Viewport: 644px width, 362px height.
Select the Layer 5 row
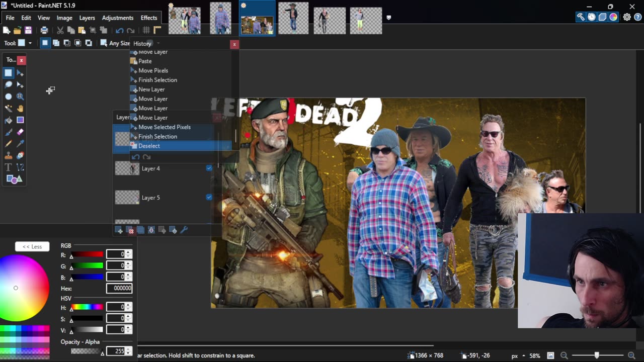pos(164,198)
